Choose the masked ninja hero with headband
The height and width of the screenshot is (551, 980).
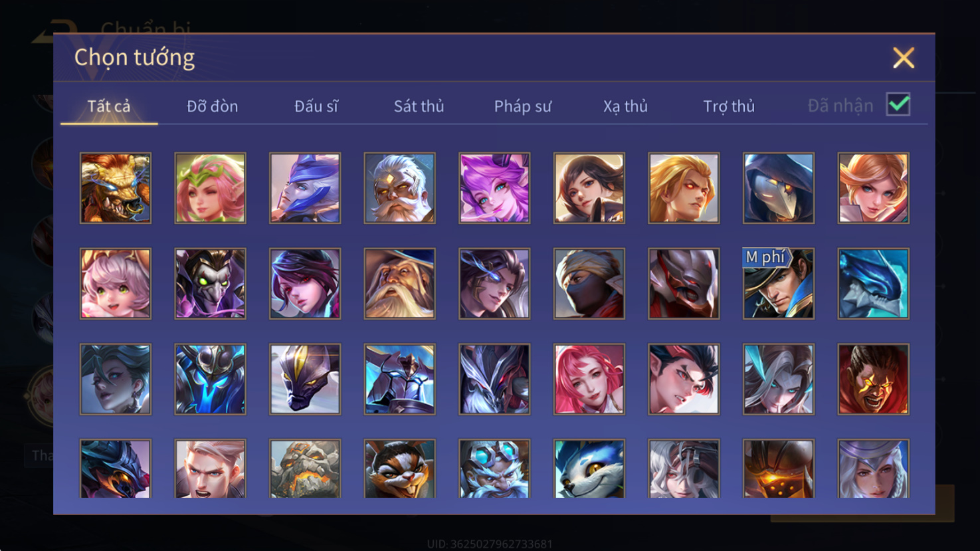pyautogui.click(x=589, y=284)
